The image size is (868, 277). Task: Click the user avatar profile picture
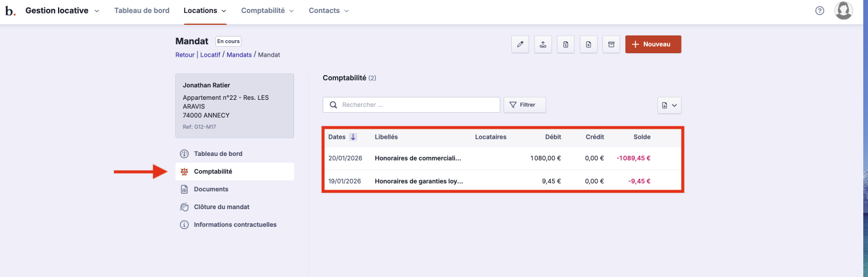click(x=843, y=11)
